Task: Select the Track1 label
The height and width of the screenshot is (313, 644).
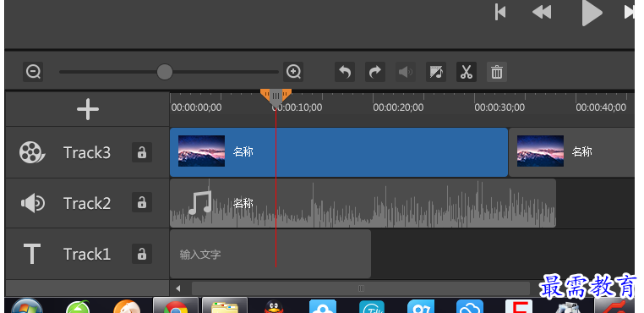Action: [87, 254]
